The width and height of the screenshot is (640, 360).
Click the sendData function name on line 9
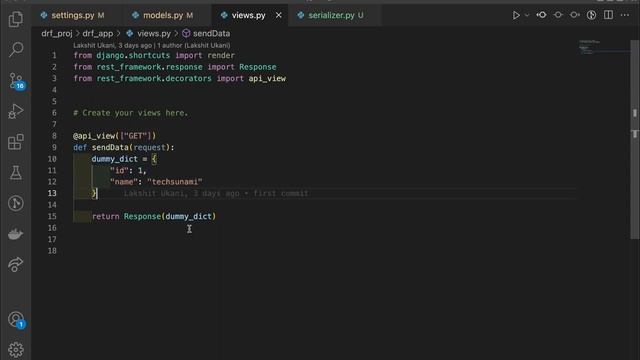110,147
